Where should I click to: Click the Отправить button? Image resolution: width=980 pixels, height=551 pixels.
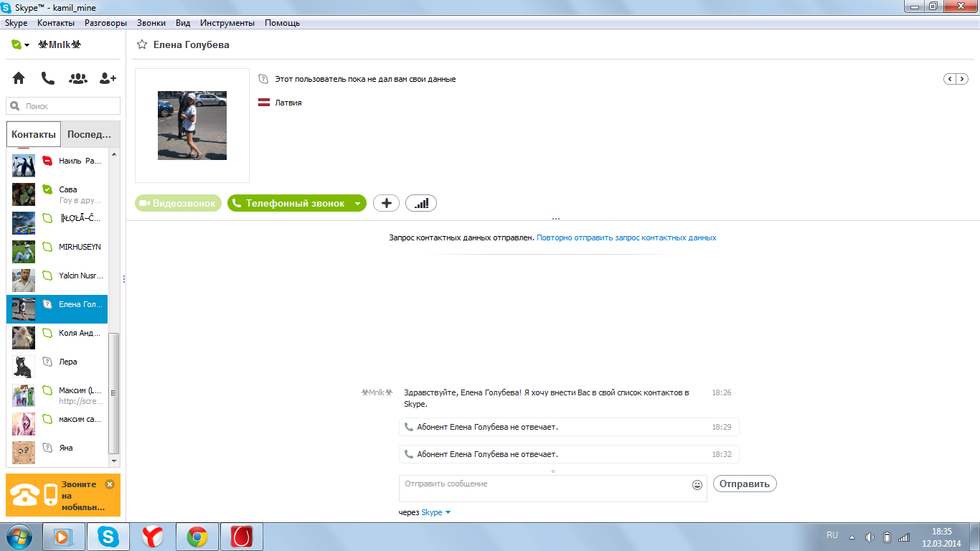point(745,484)
